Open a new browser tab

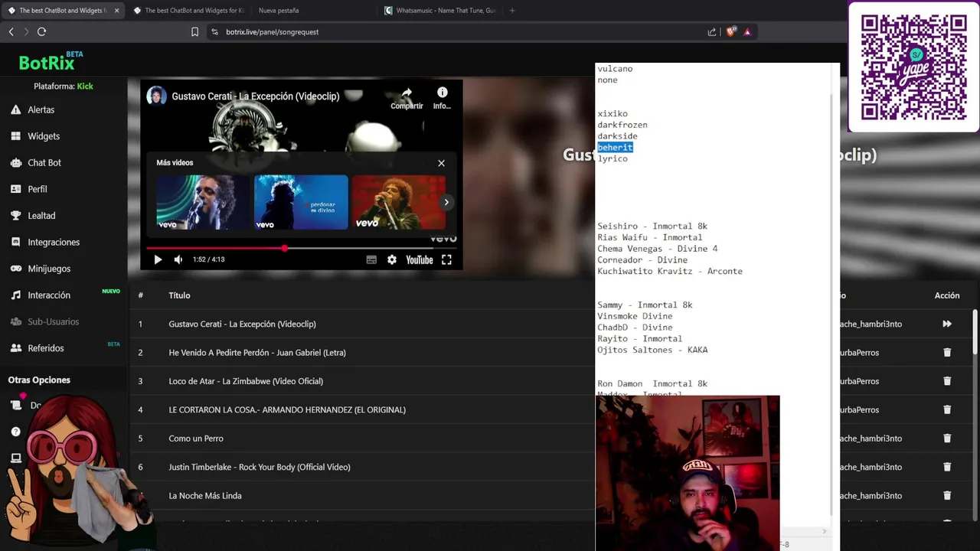(x=512, y=11)
